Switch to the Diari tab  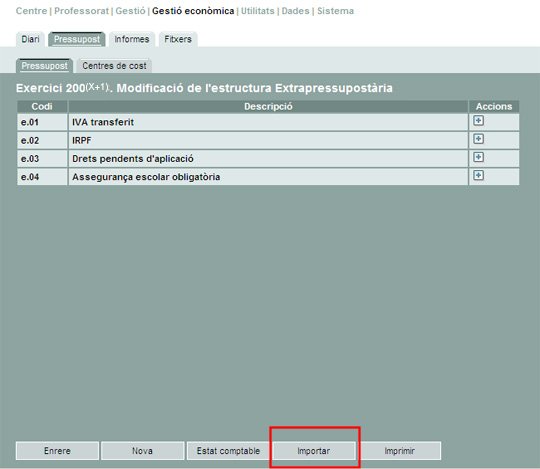tap(30, 39)
